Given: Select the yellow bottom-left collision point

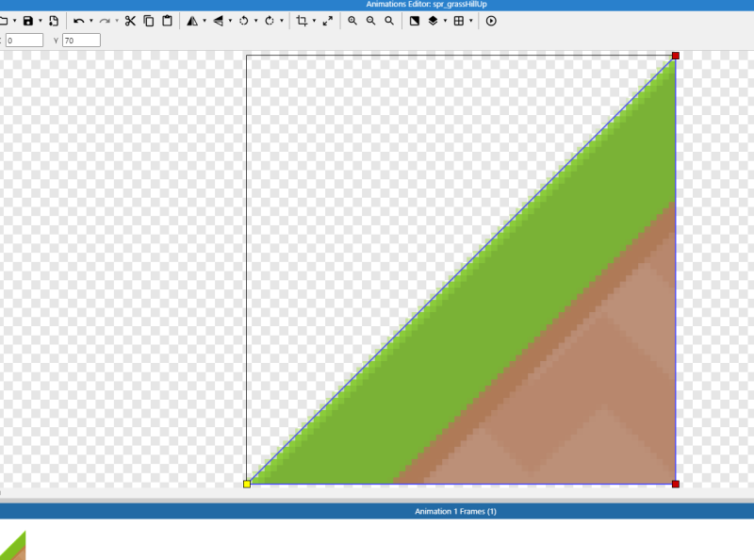Looking at the screenshot, I should point(247,484).
